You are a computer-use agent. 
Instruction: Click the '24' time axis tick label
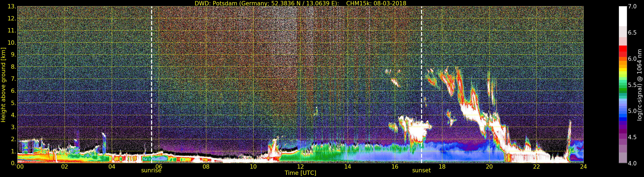click(583, 167)
